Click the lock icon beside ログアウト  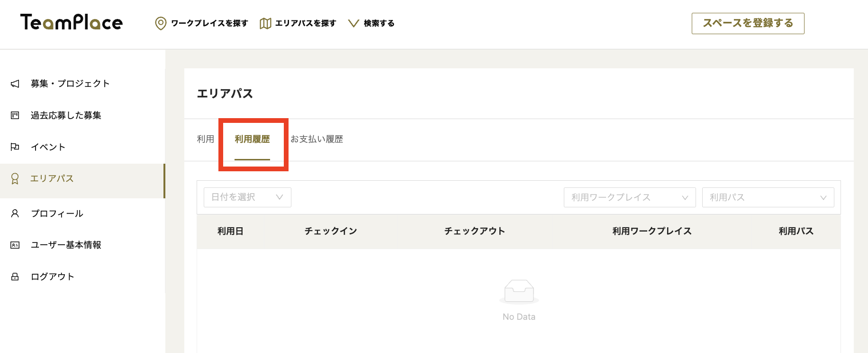15,277
